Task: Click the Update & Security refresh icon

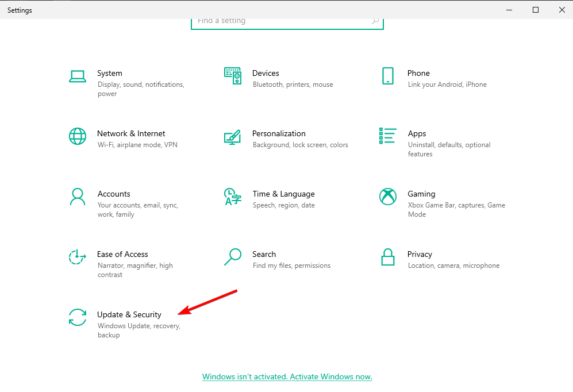Action: pos(77,317)
